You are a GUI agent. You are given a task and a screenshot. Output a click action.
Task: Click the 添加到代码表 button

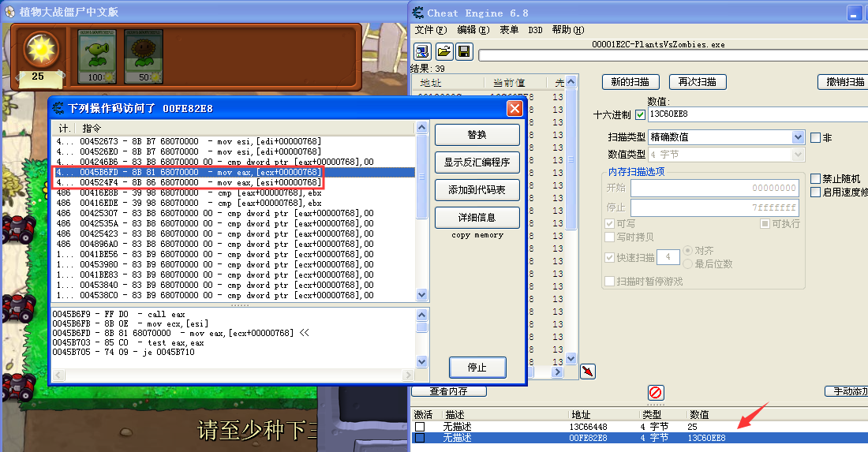tap(477, 190)
